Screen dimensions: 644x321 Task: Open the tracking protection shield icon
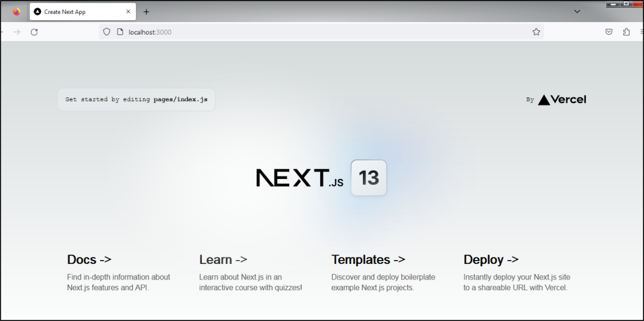[x=106, y=32]
